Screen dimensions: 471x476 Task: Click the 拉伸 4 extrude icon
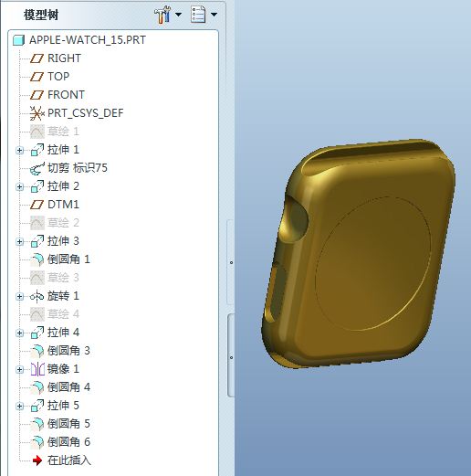37,333
